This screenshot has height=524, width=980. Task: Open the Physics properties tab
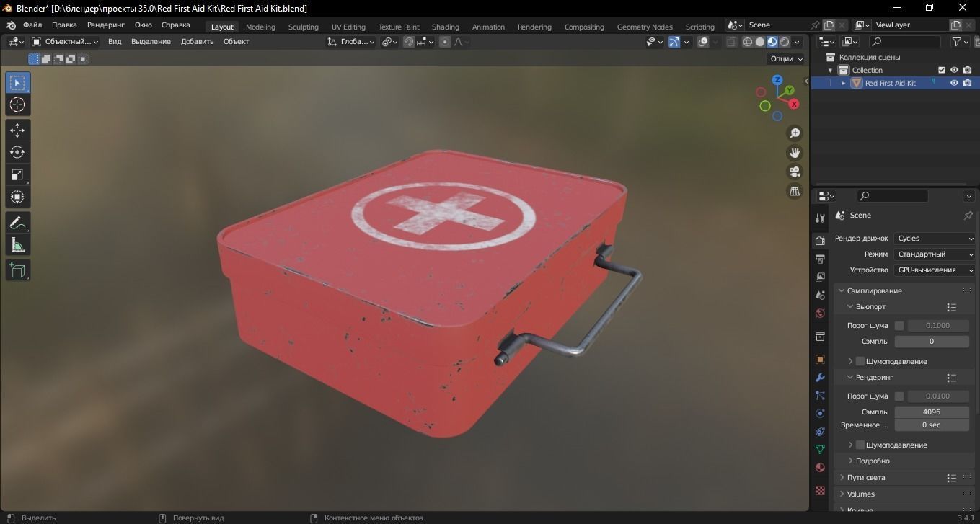pyautogui.click(x=820, y=413)
